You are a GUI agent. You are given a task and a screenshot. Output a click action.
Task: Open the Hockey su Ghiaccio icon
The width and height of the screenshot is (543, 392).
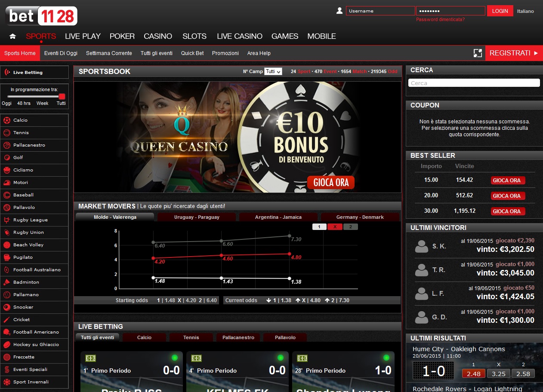[x=7, y=344]
